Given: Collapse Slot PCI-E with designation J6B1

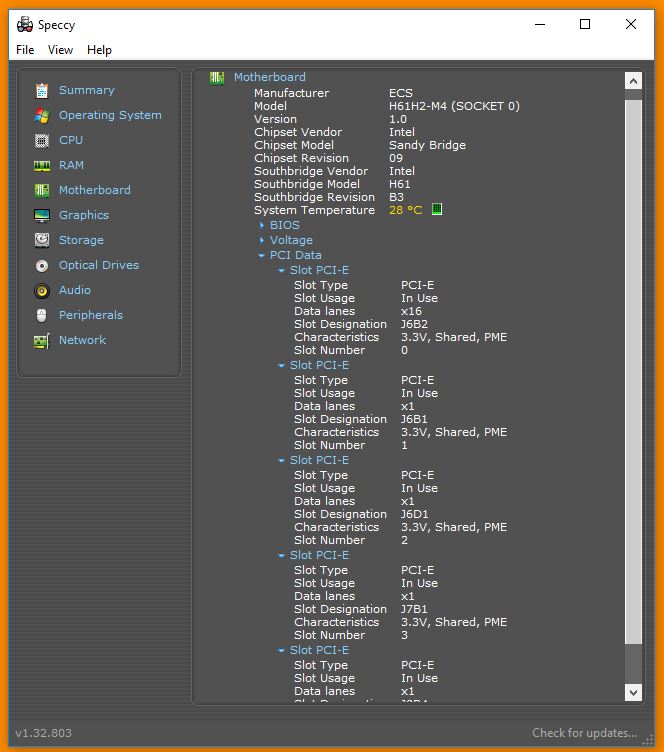Looking at the screenshot, I should 281,365.
